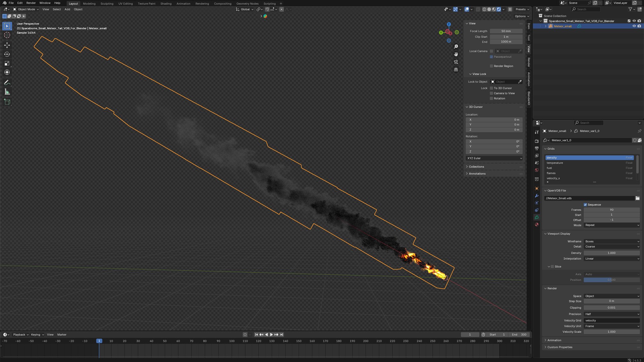Enable the Slice checkbox

coord(552,267)
